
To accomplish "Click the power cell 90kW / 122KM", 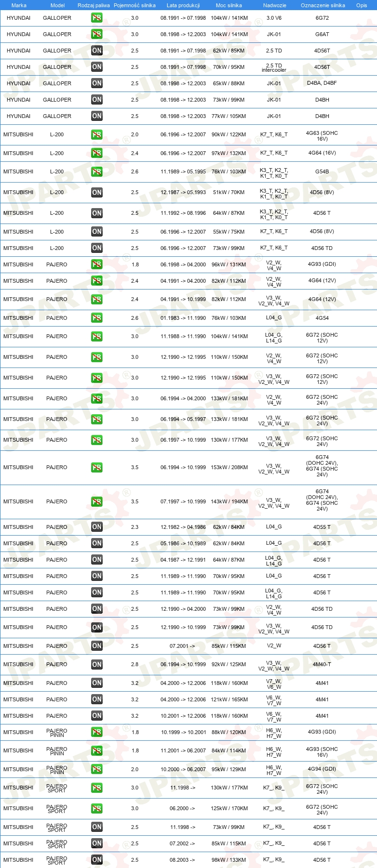I will [229, 135].
